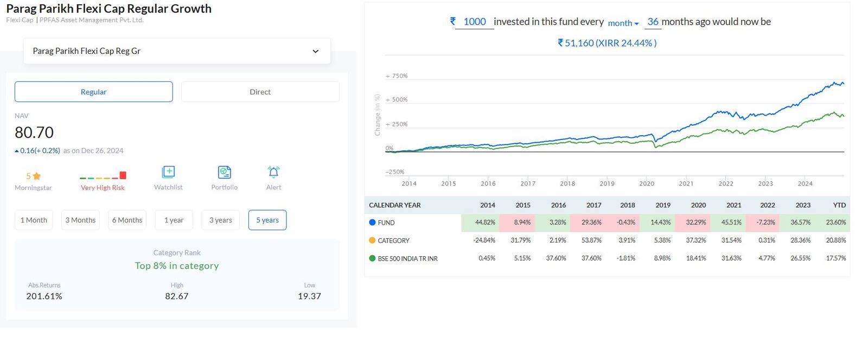Click the fund 2014 return 44.82%

[x=485, y=222]
